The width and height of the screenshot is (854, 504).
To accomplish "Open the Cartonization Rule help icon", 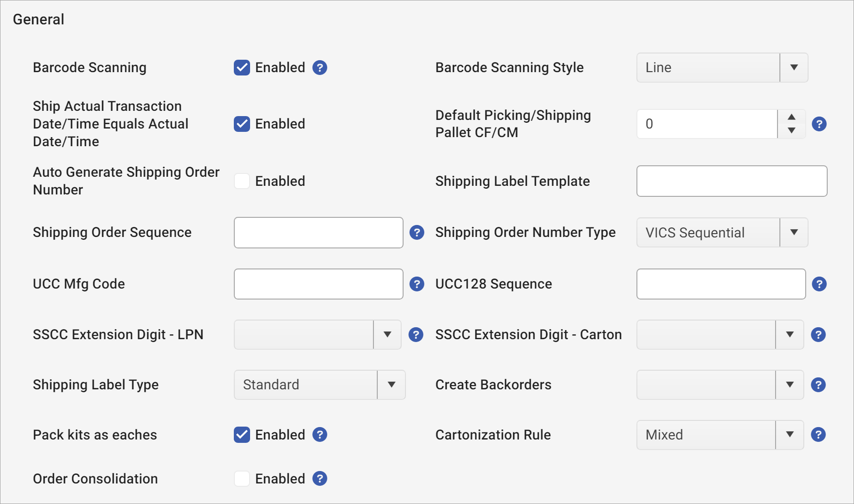I will [x=819, y=435].
